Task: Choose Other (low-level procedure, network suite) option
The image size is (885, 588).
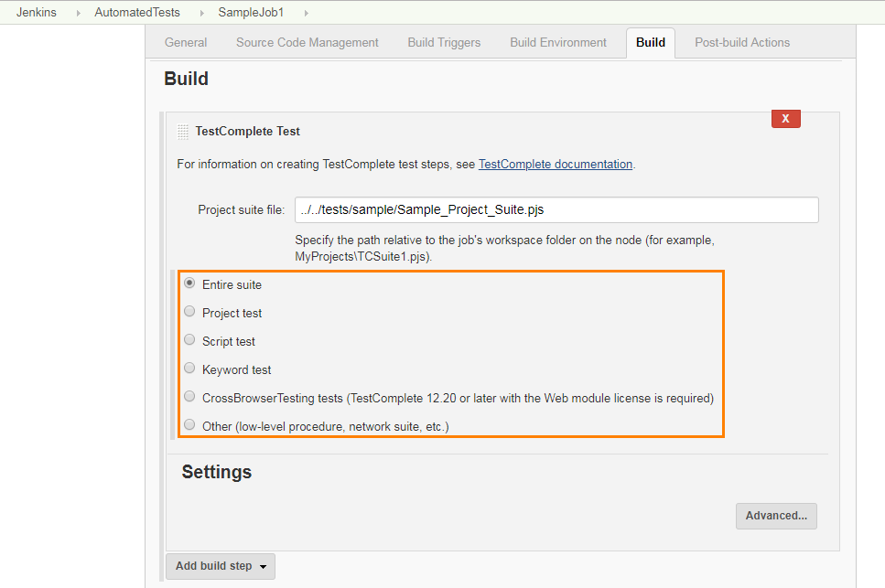Action: (189, 424)
